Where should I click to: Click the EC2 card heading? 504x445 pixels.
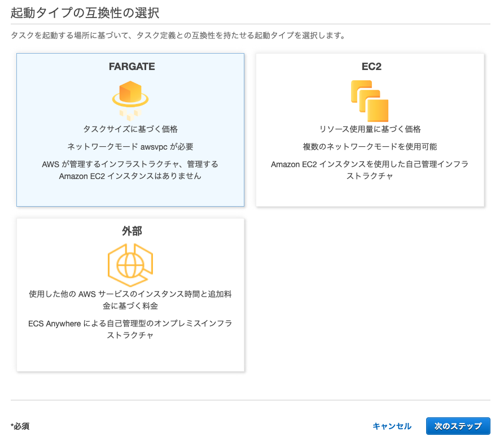coord(370,67)
